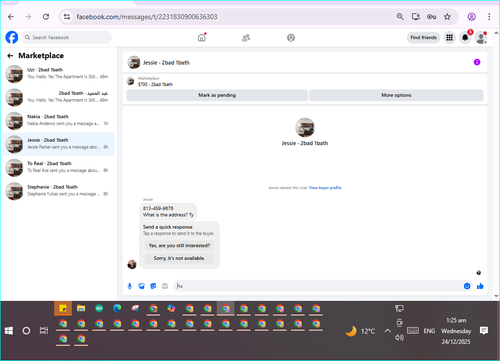Open Sticky Notes from taskbar

point(63,309)
